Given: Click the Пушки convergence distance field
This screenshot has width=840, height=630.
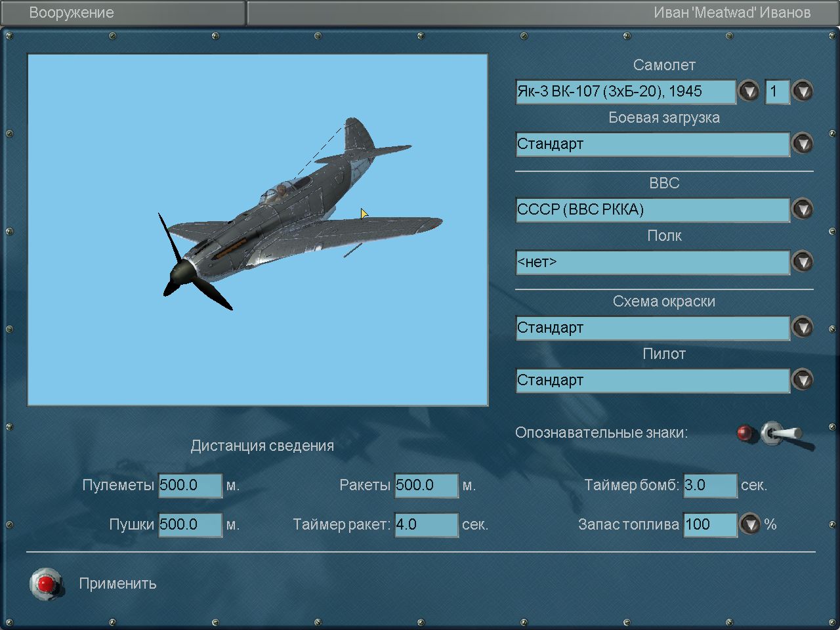Looking at the screenshot, I should click(x=190, y=524).
